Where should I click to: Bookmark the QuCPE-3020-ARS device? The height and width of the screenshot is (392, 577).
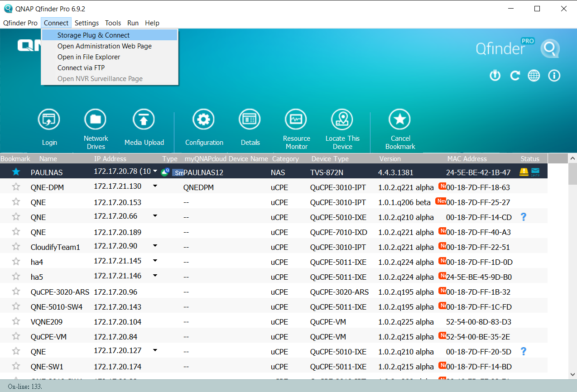click(16, 292)
